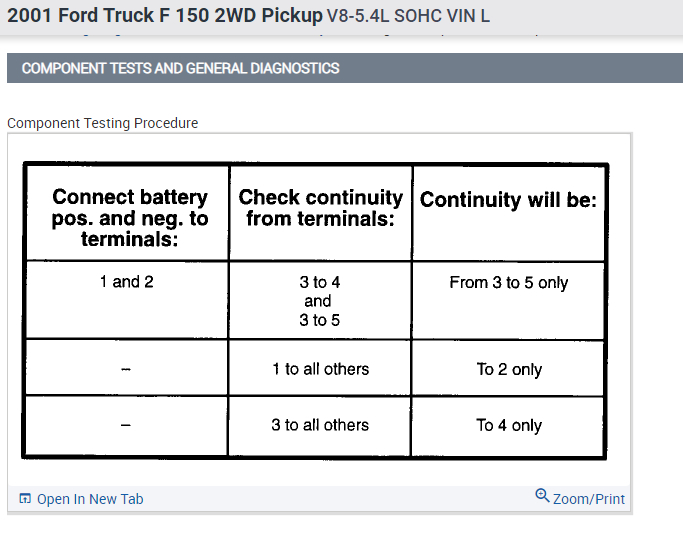The height and width of the screenshot is (542, 683).
Task: Click the 'Connect battery pos. and neg.' table header
Action: click(x=130, y=218)
